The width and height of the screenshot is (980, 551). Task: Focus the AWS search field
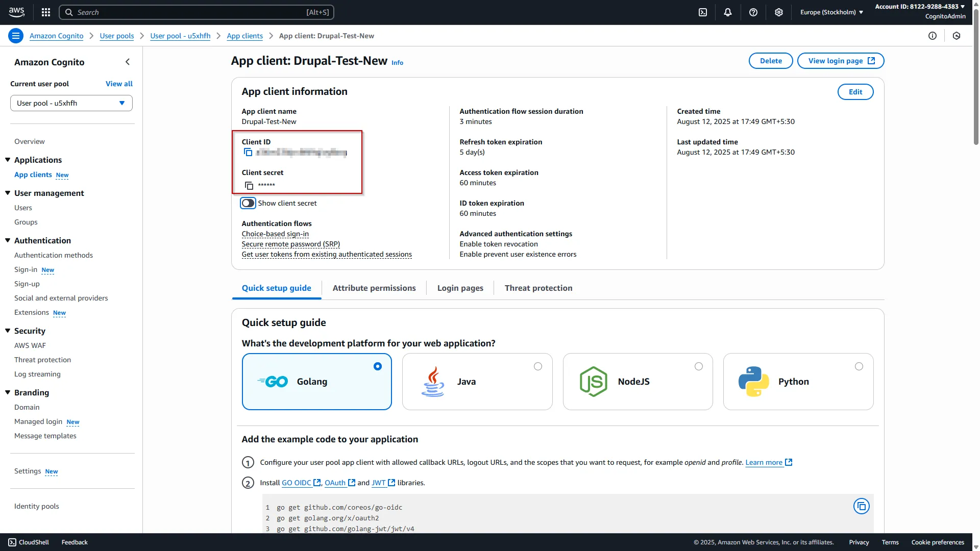point(197,12)
